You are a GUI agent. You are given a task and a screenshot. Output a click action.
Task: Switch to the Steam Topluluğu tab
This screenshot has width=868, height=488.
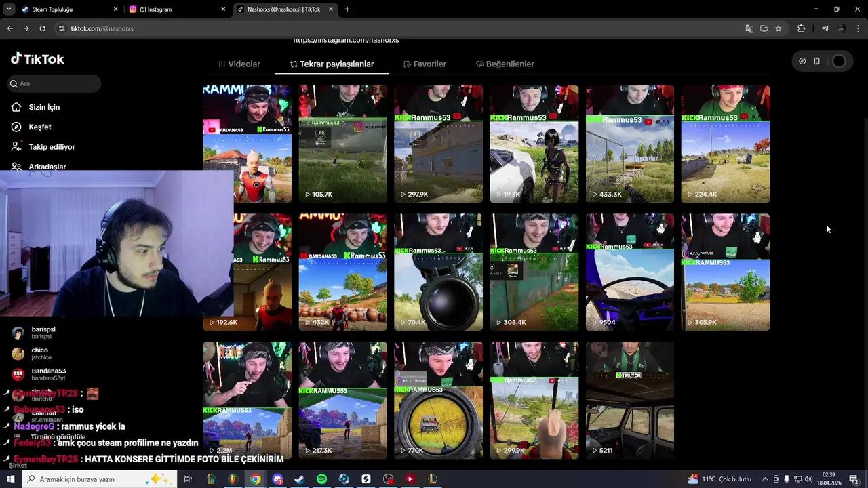(x=66, y=9)
